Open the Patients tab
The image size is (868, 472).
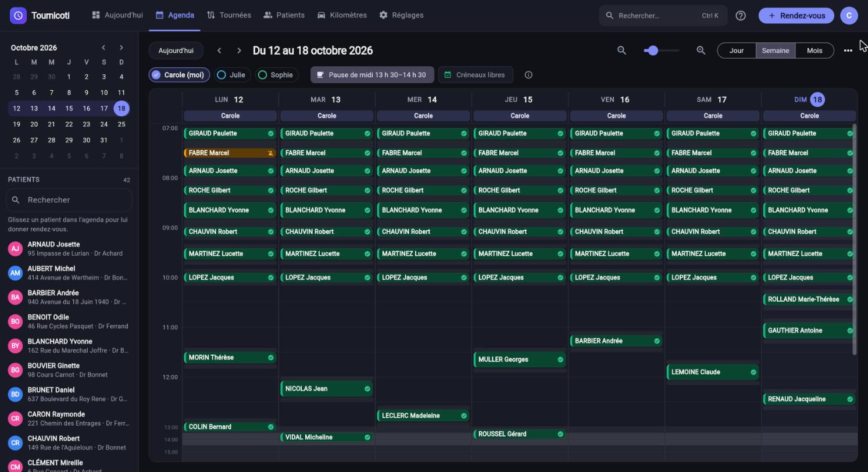coord(284,15)
